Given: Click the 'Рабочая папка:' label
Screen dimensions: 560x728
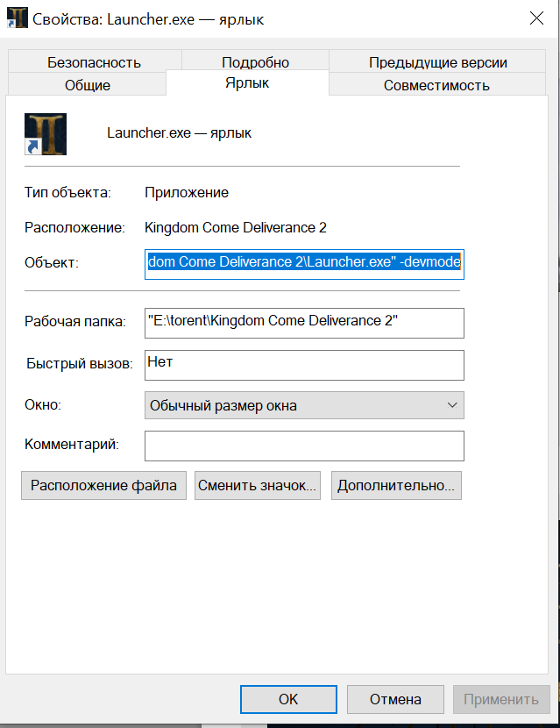Looking at the screenshot, I should click(x=75, y=321).
